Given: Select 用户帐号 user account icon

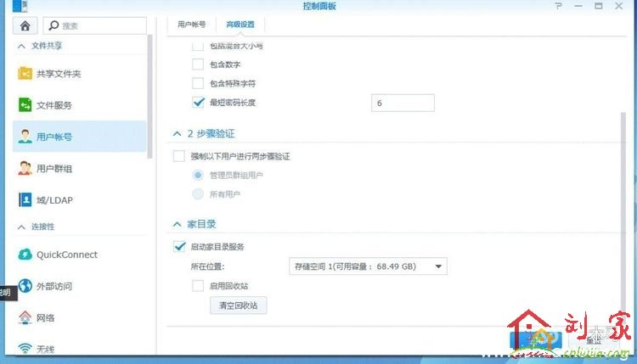Looking at the screenshot, I should tap(25, 137).
